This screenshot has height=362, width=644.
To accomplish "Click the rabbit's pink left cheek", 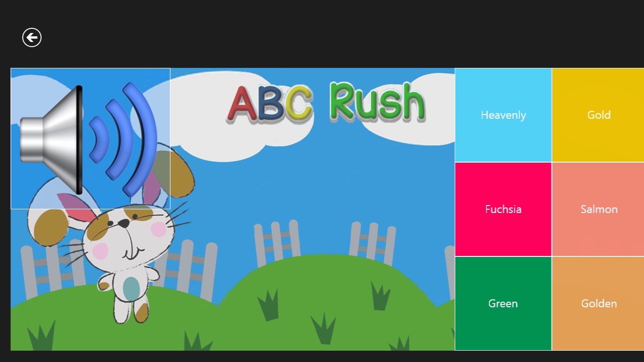I will pyautogui.click(x=100, y=251).
